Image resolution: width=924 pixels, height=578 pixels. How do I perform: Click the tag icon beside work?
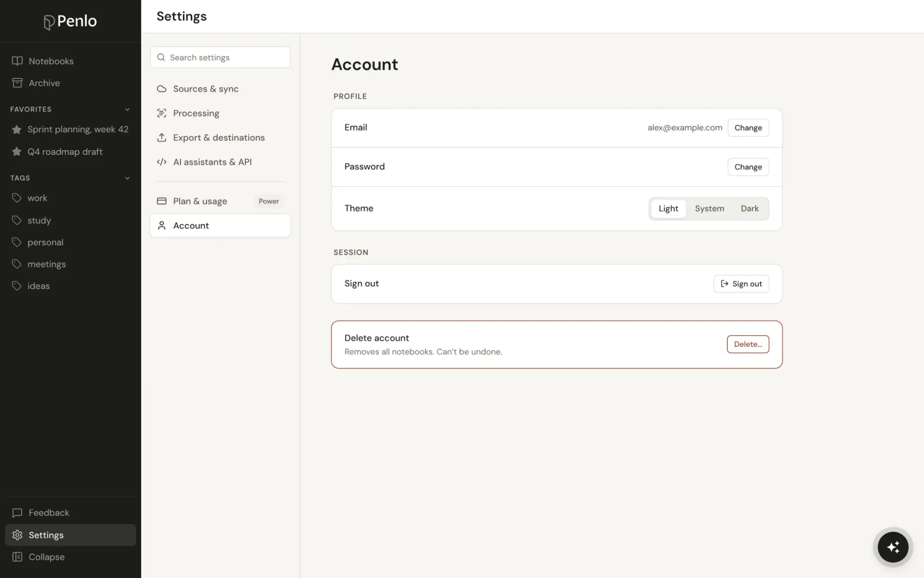click(x=17, y=198)
